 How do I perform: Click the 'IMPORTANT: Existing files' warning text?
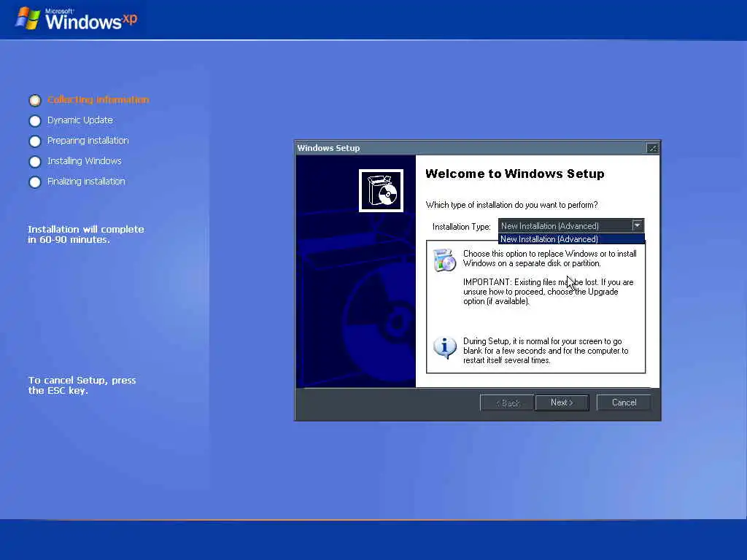click(x=549, y=292)
